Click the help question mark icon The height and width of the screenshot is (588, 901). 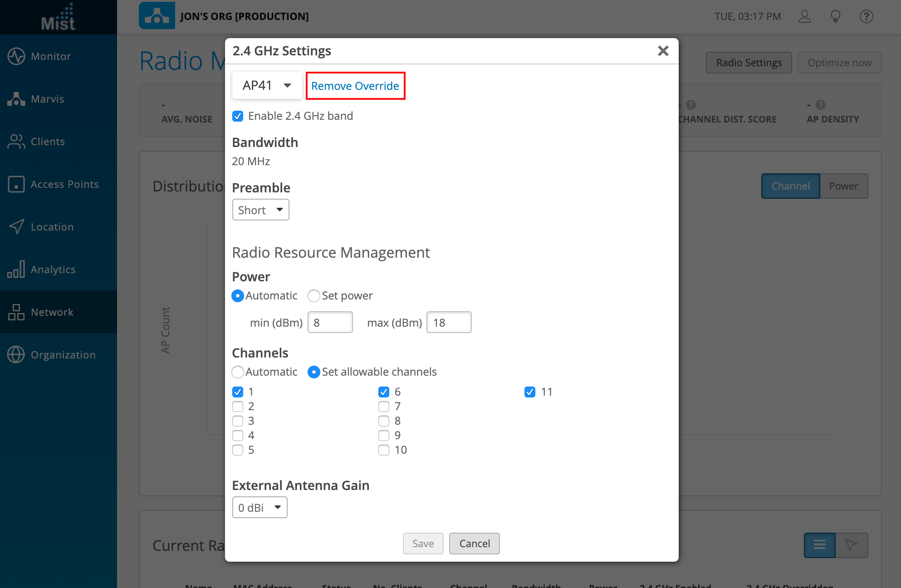click(x=866, y=17)
